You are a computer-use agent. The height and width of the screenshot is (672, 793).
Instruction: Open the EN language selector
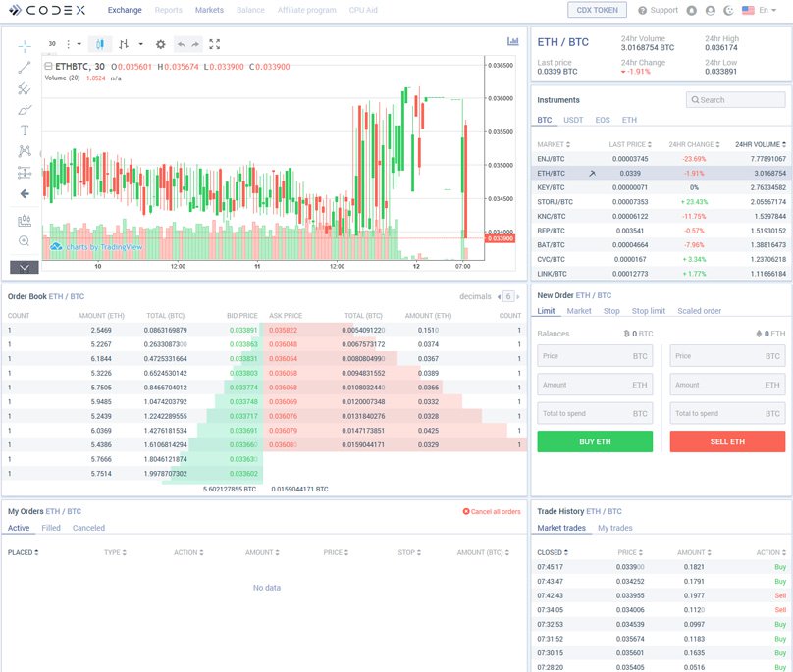(765, 9)
